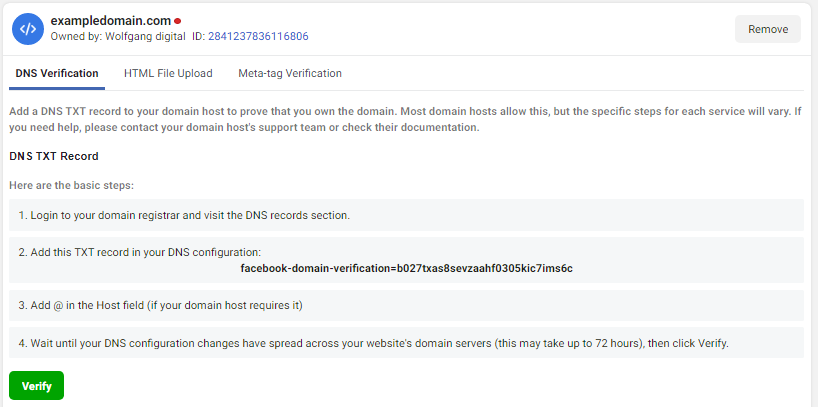This screenshot has width=818, height=407.
Task: Click step 3 about the Host field
Action: (x=160, y=305)
